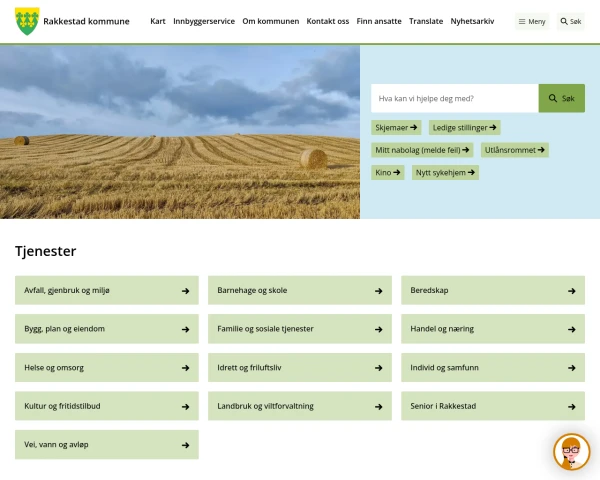Open the chatbot assistant avatar
The width and height of the screenshot is (600, 480).
[571, 452]
